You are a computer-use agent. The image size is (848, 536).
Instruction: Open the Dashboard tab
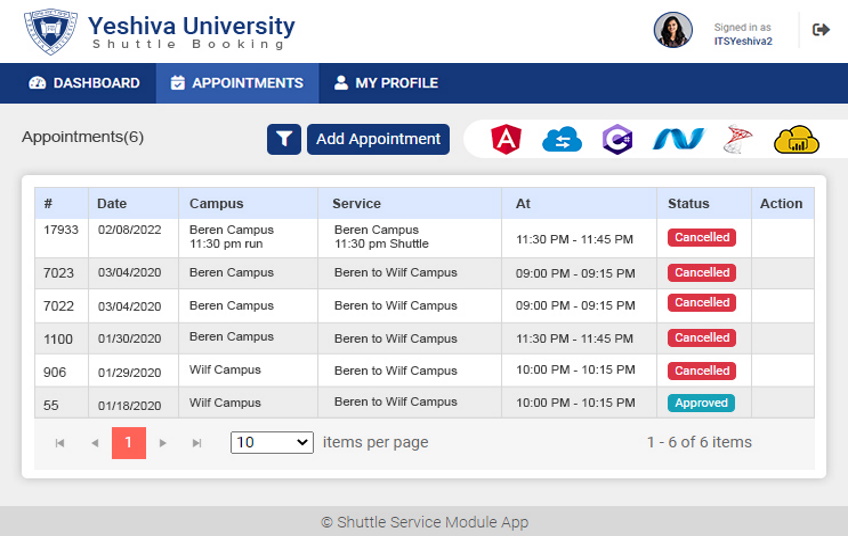84,83
